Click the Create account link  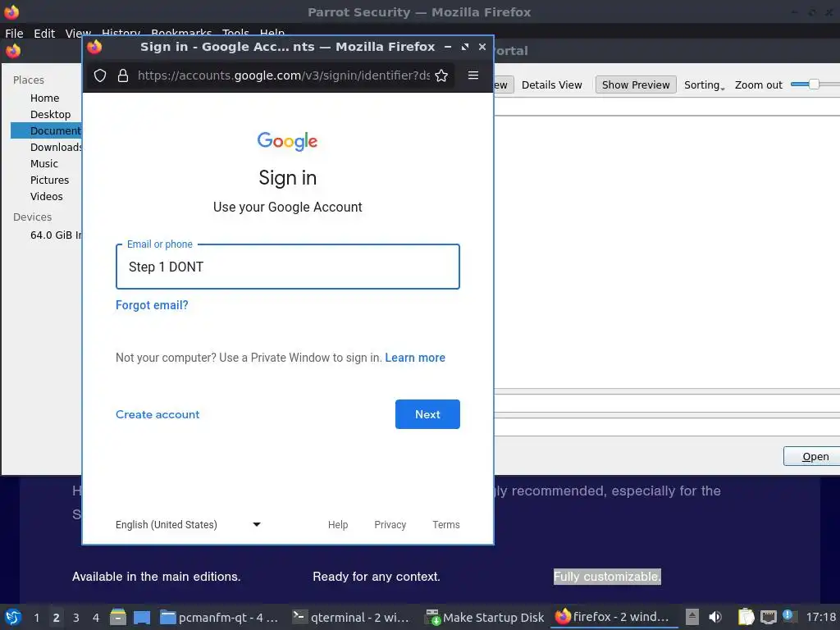click(x=157, y=414)
